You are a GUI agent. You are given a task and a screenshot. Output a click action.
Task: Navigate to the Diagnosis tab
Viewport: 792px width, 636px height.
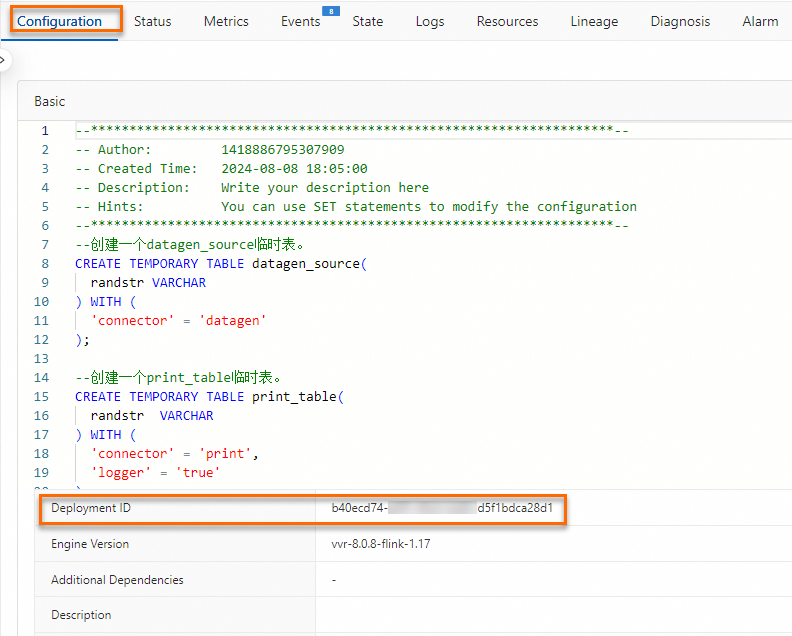click(680, 21)
